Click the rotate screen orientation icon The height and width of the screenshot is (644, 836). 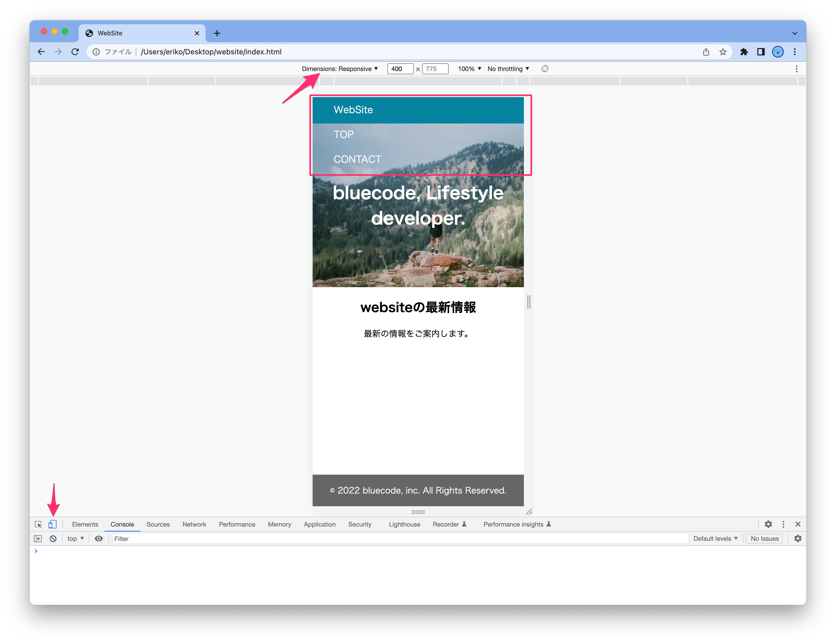pos(545,69)
